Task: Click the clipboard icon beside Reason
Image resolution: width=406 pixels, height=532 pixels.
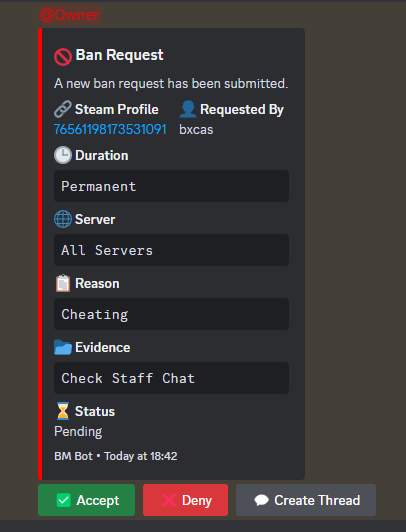Action: [63, 283]
